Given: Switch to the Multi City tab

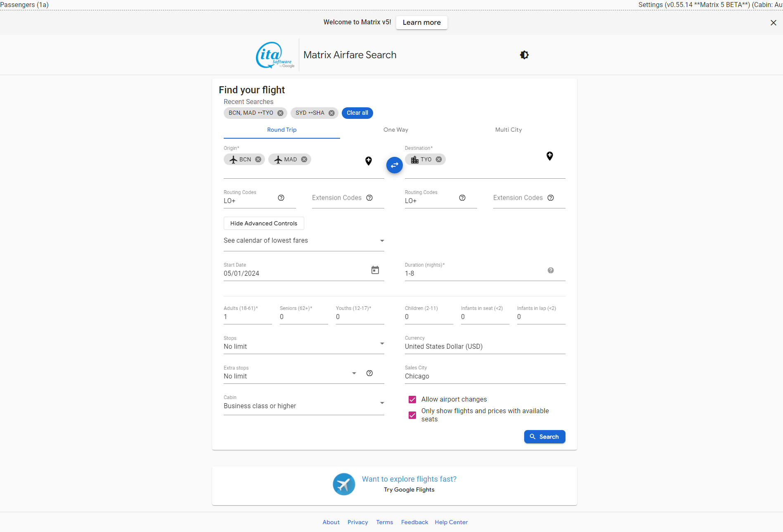Looking at the screenshot, I should tap(508, 130).
